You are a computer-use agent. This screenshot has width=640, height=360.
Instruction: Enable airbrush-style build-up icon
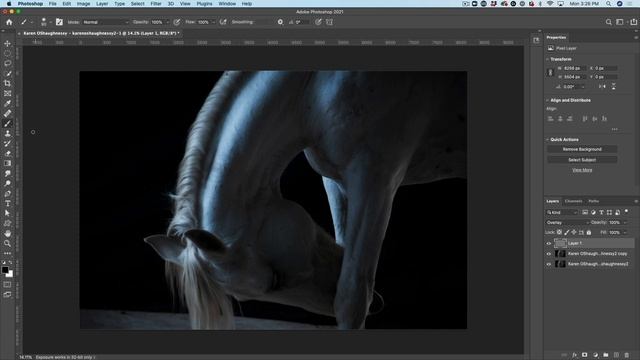pyautogui.click(x=223, y=22)
